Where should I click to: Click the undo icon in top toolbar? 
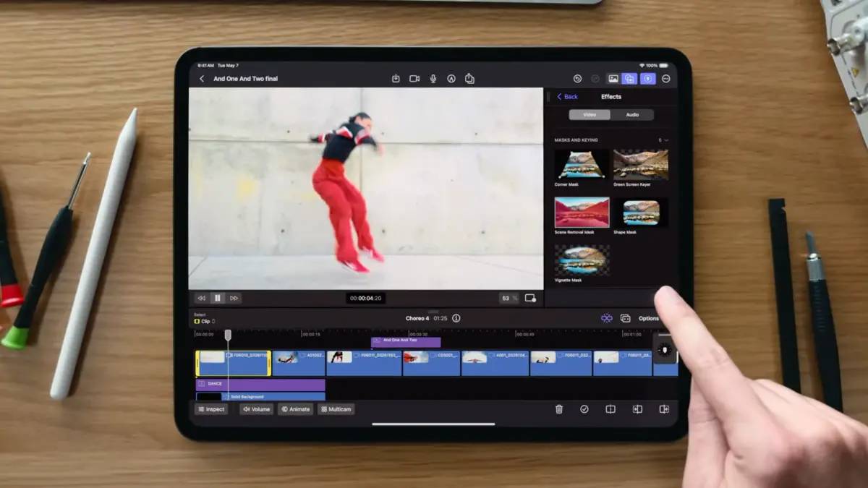[x=577, y=79]
